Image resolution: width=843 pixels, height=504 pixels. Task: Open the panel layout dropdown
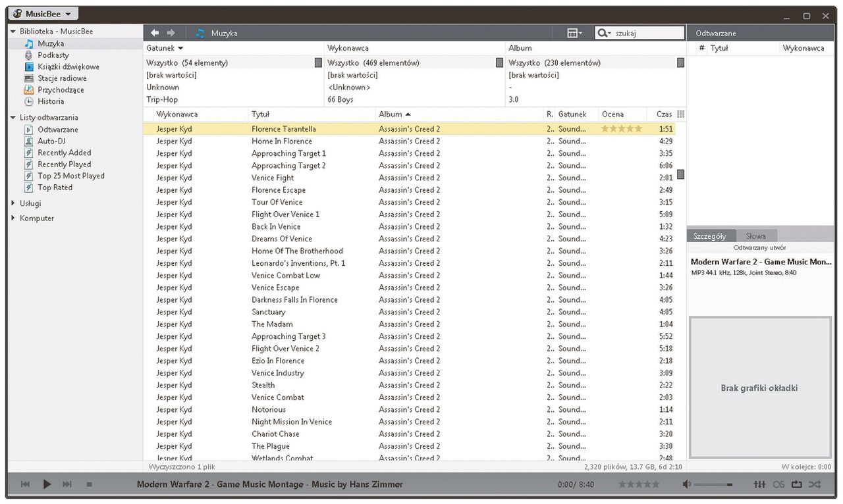click(x=574, y=33)
